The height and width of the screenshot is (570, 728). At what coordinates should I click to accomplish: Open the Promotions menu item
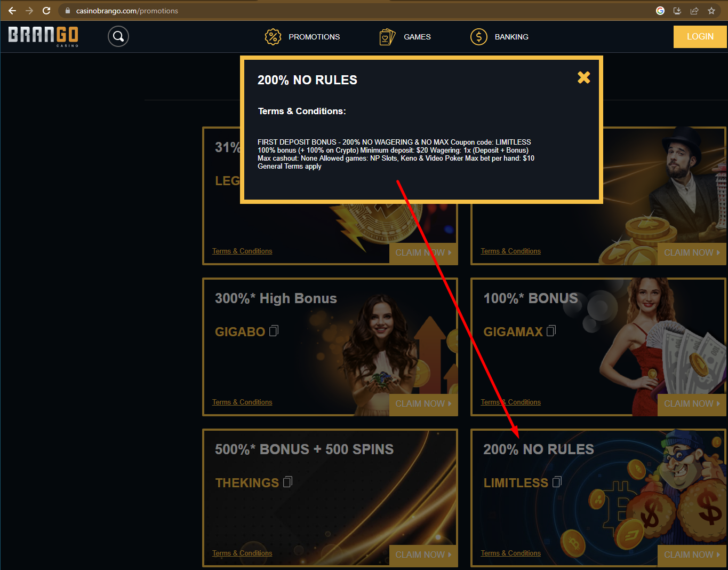coord(302,37)
